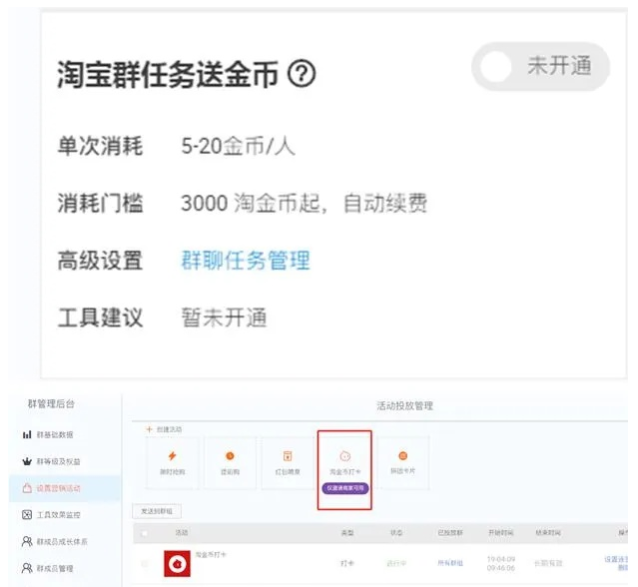The height and width of the screenshot is (587, 638).
Task: Open 群成员管理 via its people icon
Action: pos(27,568)
